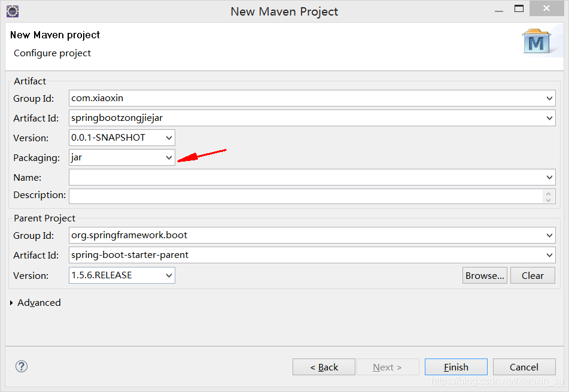Image resolution: width=569 pixels, height=392 pixels.
Task: Open the Artifact Group Id dropdown arrow
Action: (x=549, y=98)
